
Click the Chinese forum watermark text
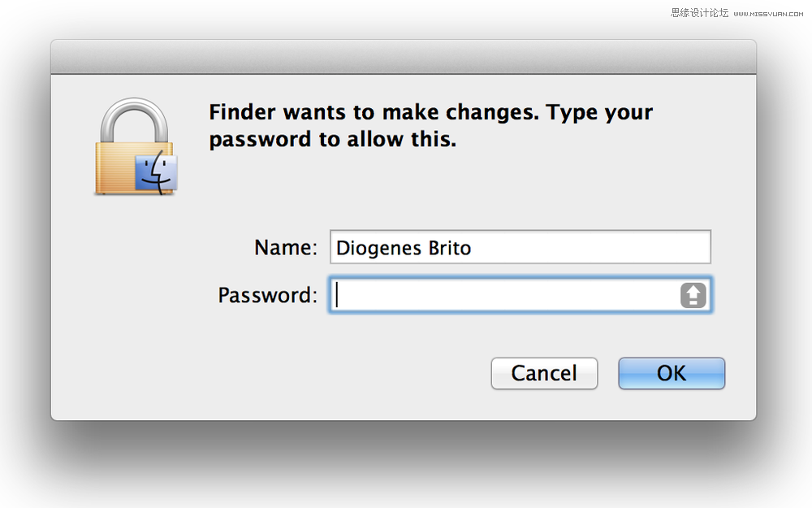click(x=700, y=13)
